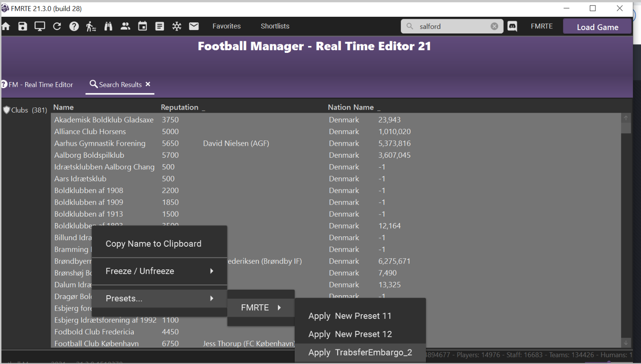Click the Clubs shield icon
This screenshot has height=364, width=641.
click(x=6, y=110)
